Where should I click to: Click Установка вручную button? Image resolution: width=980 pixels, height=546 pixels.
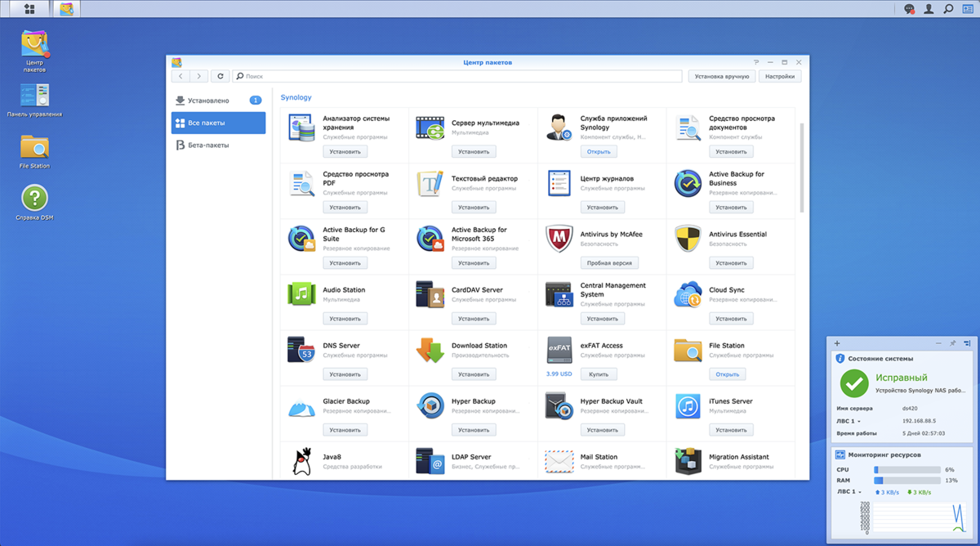[722, 76]
